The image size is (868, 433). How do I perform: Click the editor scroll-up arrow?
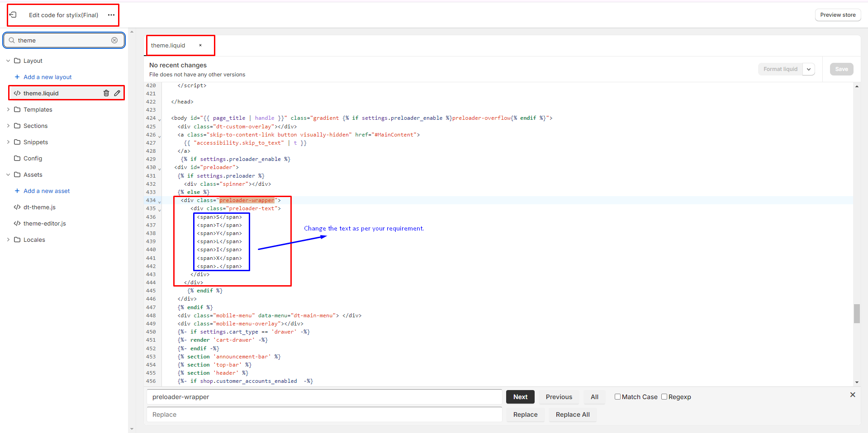[857, 86]
